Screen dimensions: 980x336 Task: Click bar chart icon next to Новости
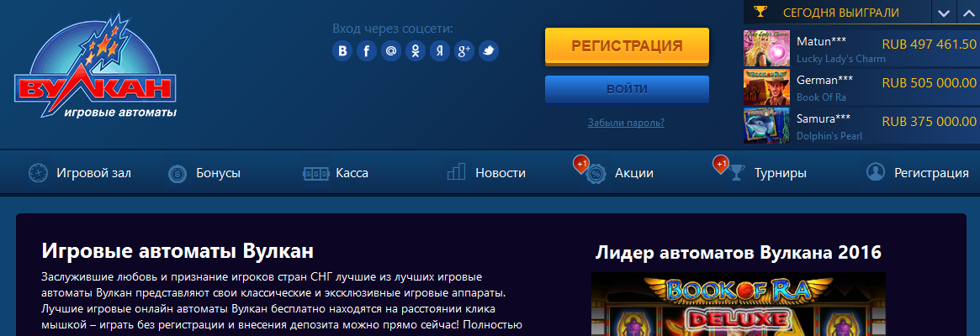coord(456,171)
